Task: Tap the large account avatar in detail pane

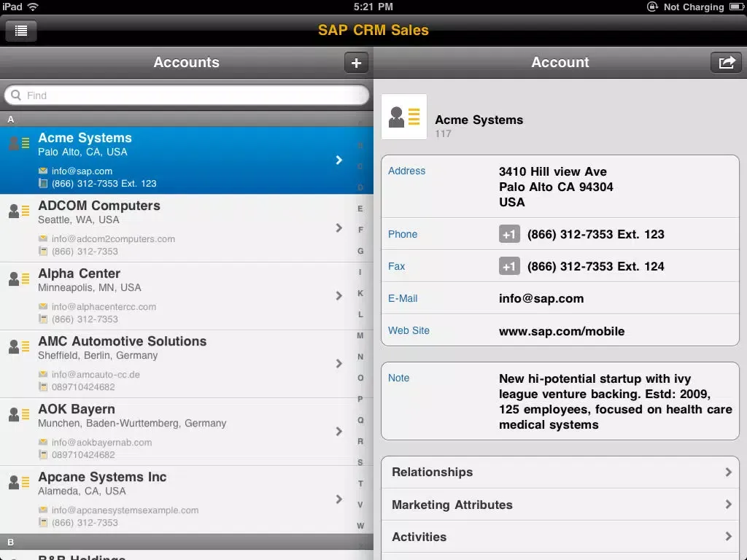Action: (x=404, y=117)
